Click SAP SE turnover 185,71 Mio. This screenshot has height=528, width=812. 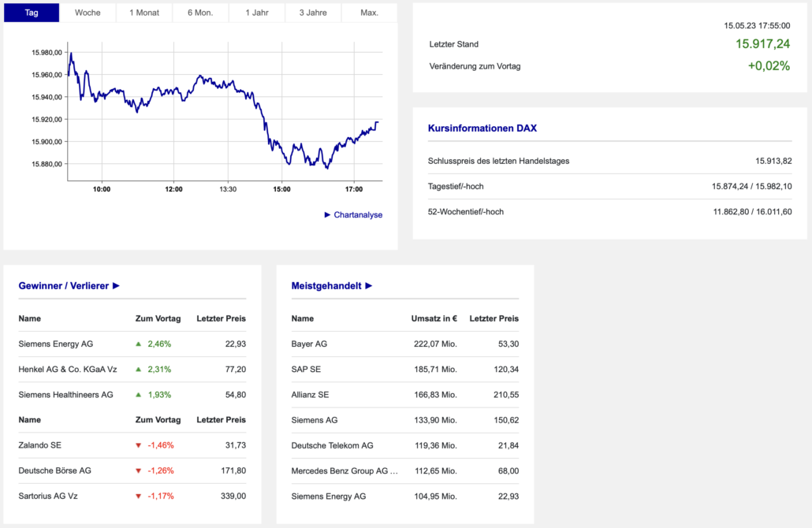click(435, 369)
